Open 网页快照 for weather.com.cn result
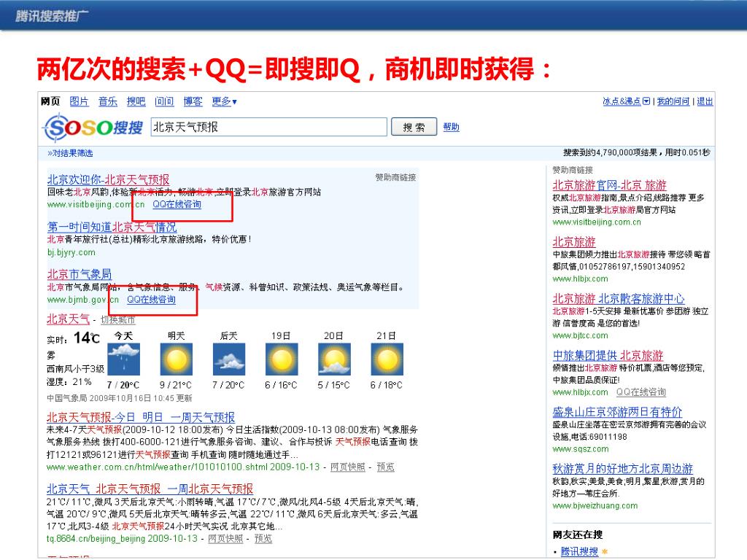Image resolution: width=747 pixels, height=560 pixels. 348,467
